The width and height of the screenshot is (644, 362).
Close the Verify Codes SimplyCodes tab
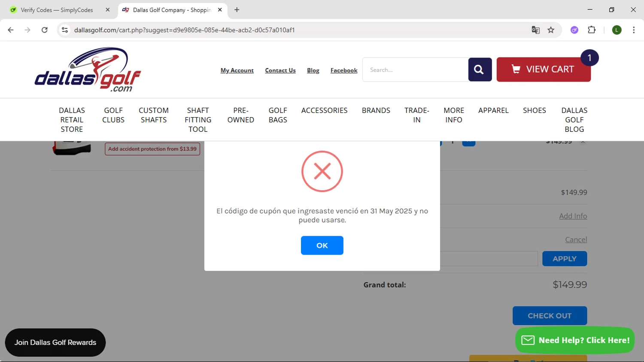click(108, 10)
